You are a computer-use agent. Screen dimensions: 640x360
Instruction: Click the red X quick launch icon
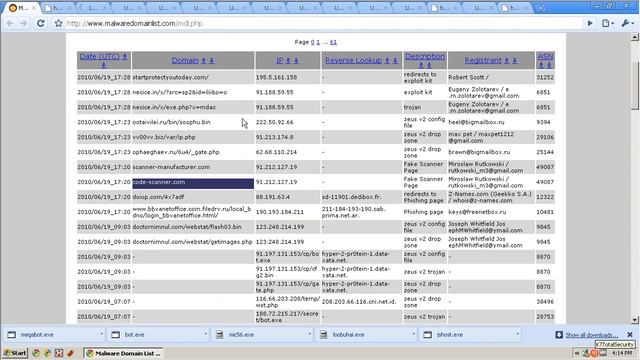pyautogui.click(x=59, y=353)
